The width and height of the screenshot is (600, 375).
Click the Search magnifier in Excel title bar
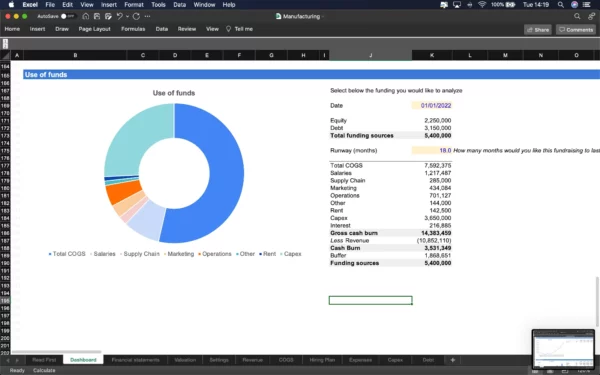577,16
